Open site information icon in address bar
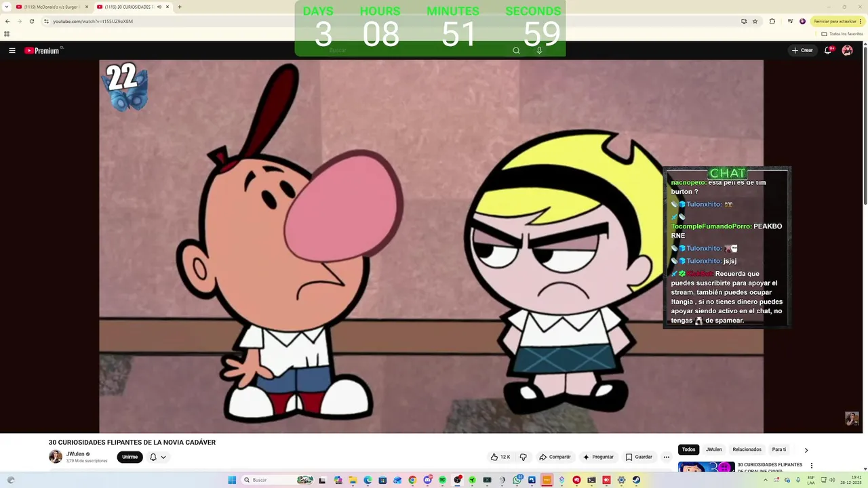 (x=46, y=21)
